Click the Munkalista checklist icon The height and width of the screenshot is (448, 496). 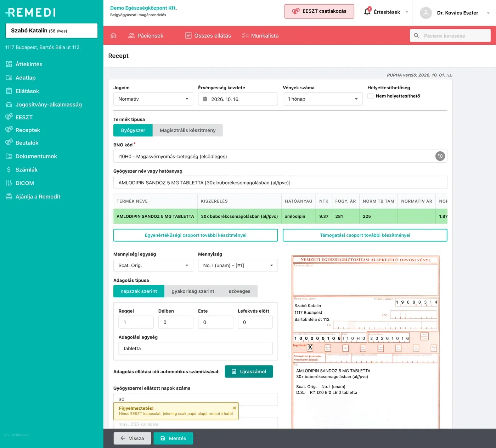point(245,35)
